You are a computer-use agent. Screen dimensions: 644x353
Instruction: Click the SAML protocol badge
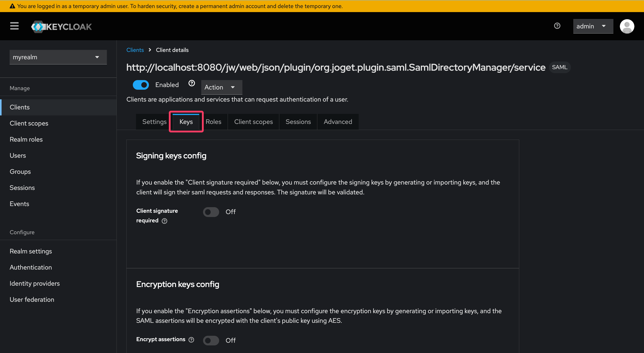coord(559,67)
